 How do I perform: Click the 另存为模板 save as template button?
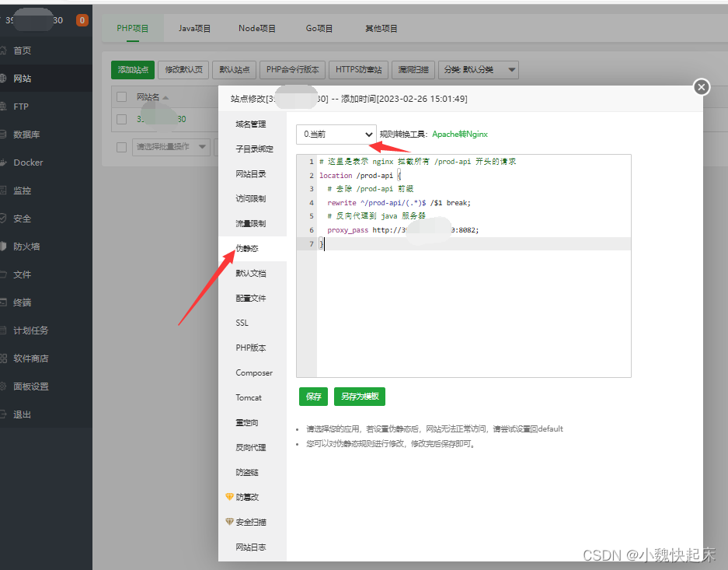[360, 397]
